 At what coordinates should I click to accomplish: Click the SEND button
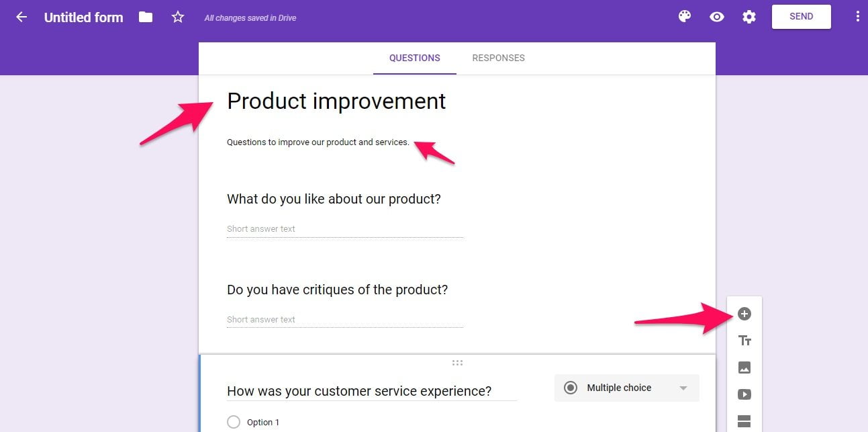tap(802, 17)
